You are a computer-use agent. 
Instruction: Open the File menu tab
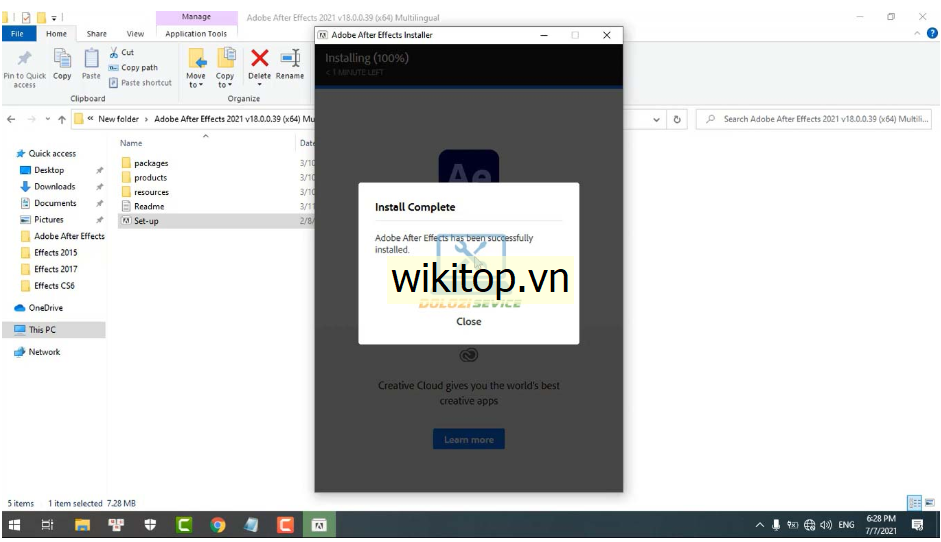pyautogui.click(x=17, y=34)
